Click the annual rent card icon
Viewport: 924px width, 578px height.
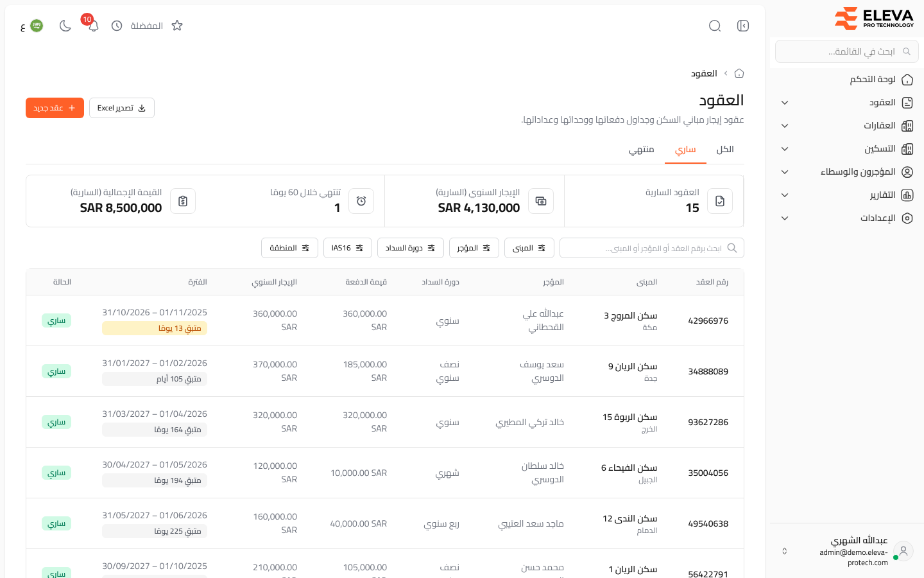(x=541, y=201)
